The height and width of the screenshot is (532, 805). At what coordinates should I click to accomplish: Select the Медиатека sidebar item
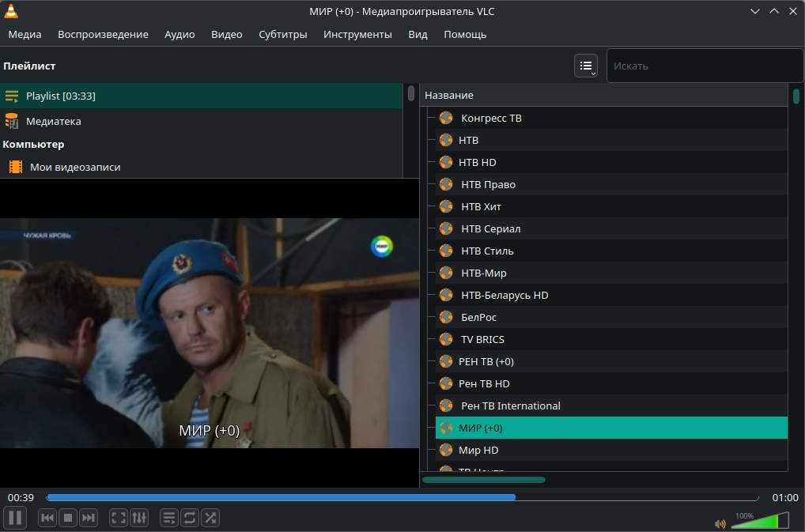tap(53, 121)
